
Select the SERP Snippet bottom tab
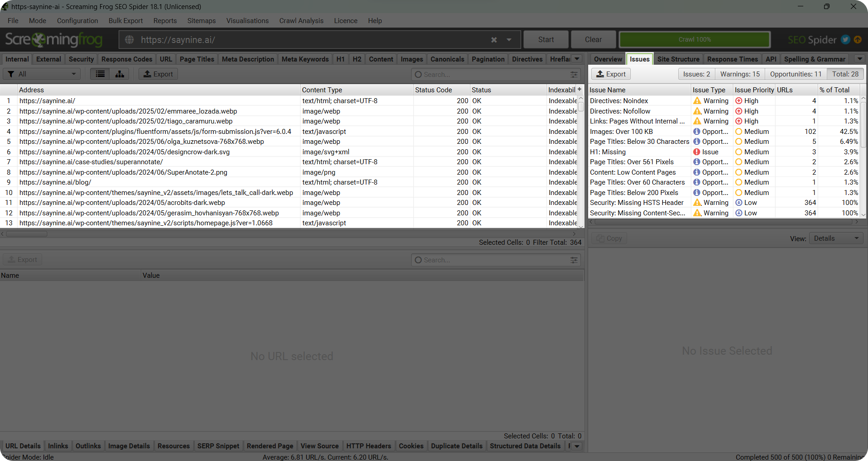(218, 446)
